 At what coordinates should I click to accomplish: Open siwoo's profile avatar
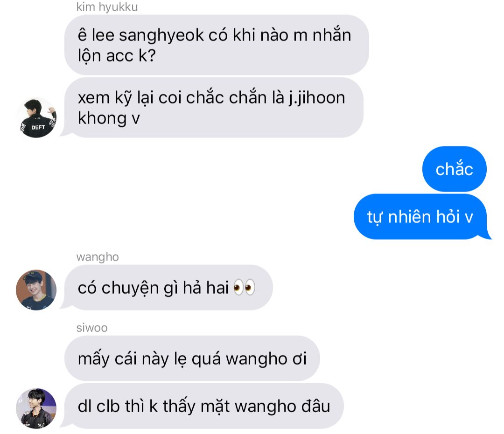pos(36,408)
